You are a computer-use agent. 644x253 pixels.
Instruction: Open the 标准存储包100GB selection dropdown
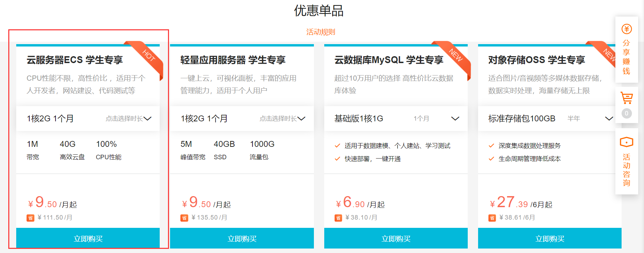click(x=550, y=119)
